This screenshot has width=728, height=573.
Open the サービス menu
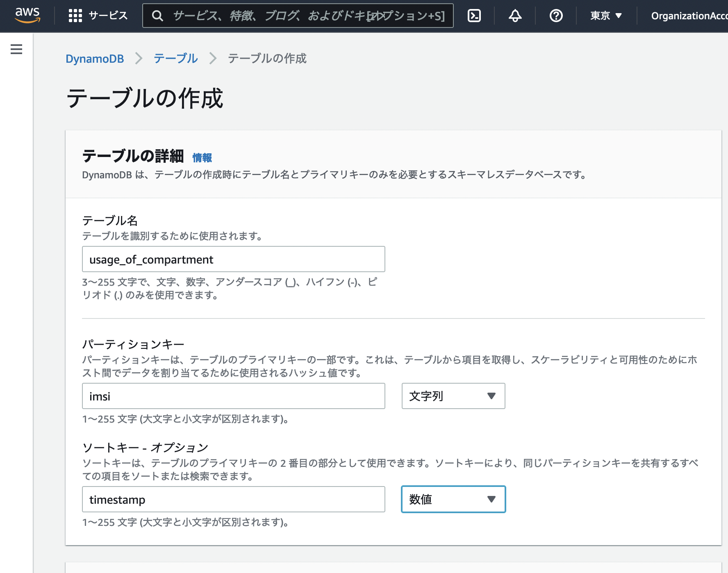pyautogui.click(x=107, y=16)
